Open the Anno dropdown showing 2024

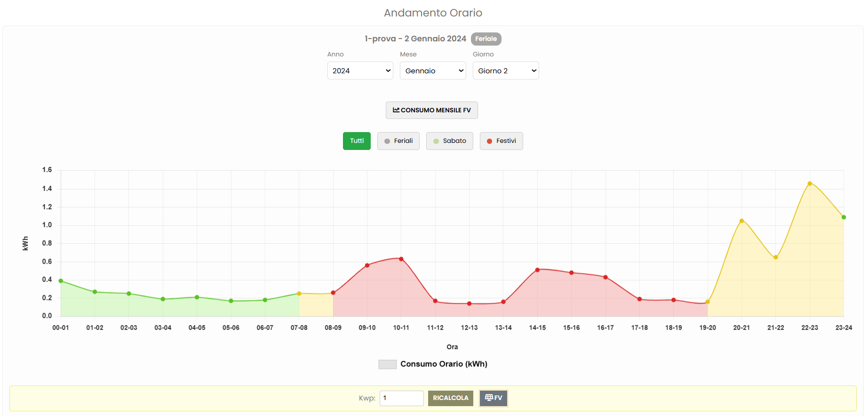[360, 71]
